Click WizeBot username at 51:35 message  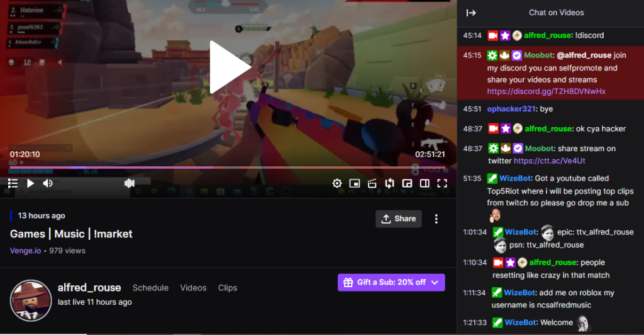pos(515,178)
